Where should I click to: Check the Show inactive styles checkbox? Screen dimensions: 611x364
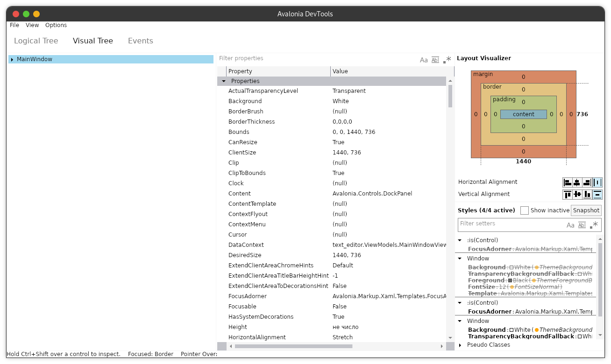click(525, 210)
